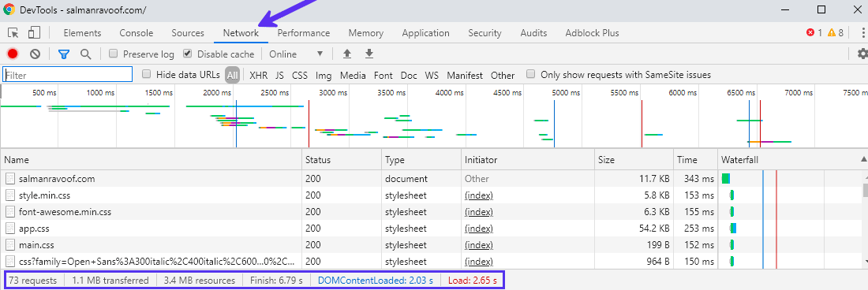
Task: Click the salmanravoof.com document file icon
Action: pyautogui.click(x=10, y=179)
